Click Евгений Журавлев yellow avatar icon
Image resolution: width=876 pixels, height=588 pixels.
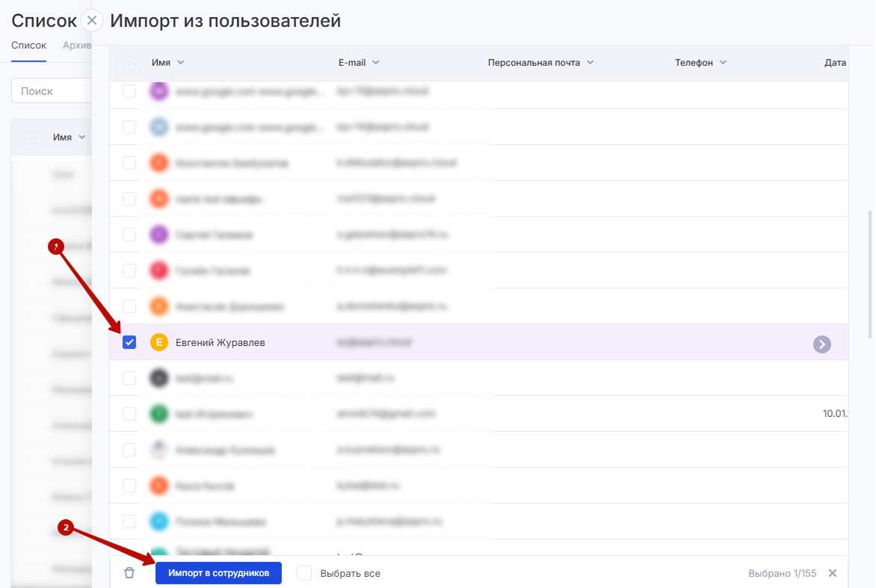(x=158, y=343)
